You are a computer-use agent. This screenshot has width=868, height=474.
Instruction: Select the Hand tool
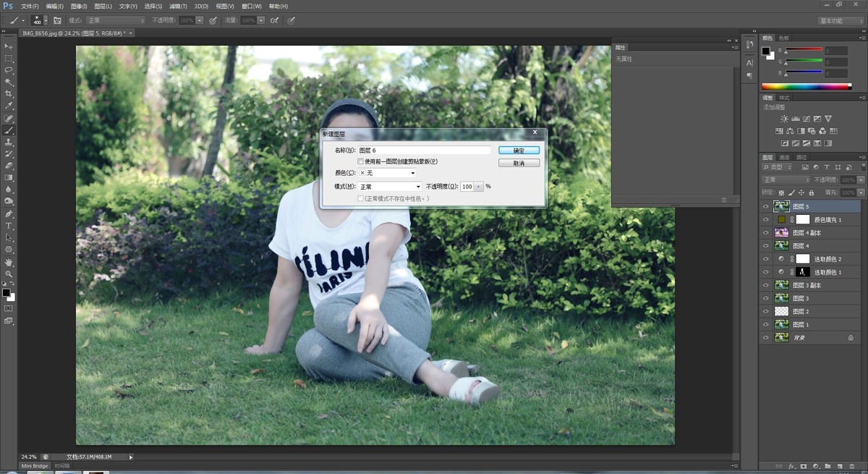pyautogui.click(x=9, y=262)
